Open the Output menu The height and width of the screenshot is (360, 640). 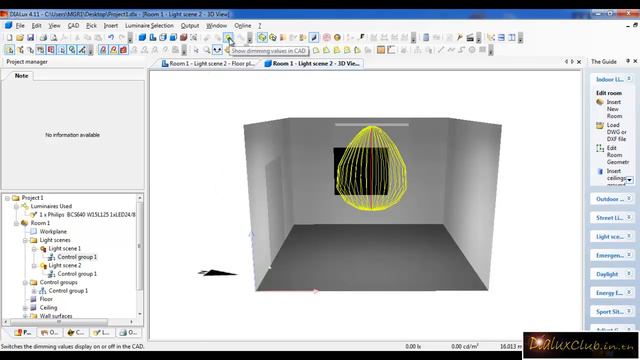[x=190, y=25]
